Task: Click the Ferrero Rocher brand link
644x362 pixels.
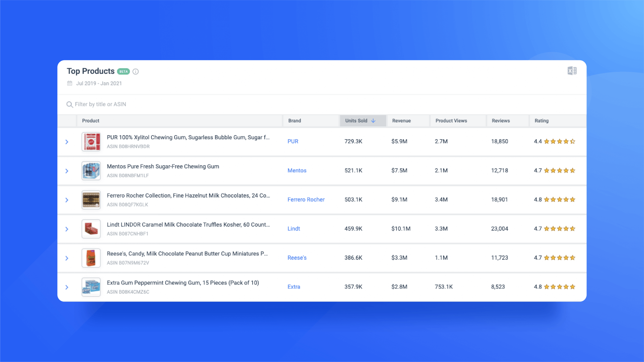Action: point(306,199)
